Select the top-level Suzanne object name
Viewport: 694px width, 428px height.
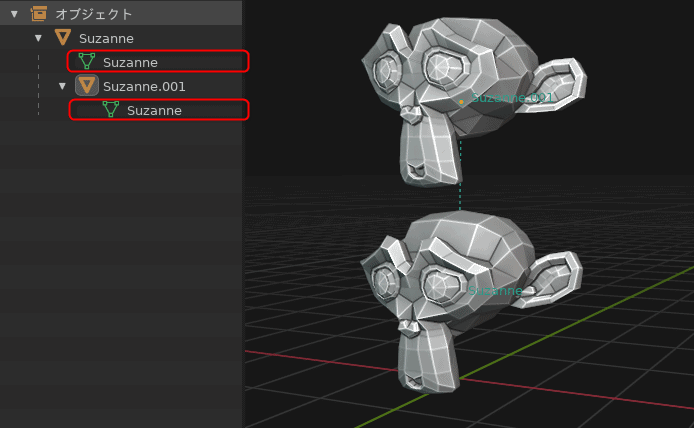[x=106, y=39]
